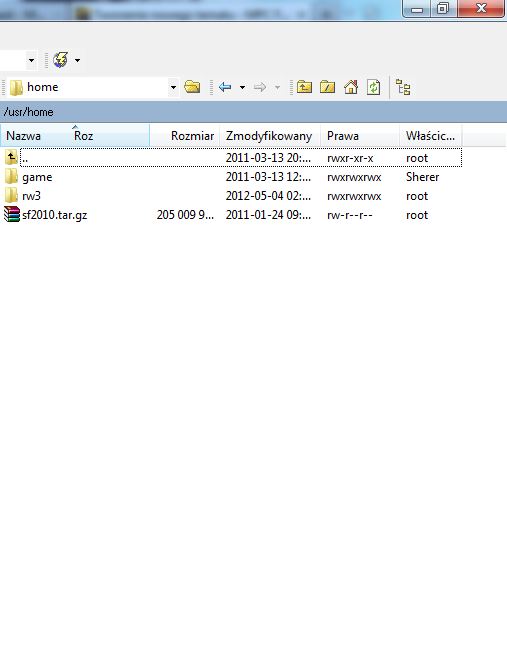Go to the parent directory icon
The height and width of the screenshot is (669, 507).
click(x=304, y=87)
